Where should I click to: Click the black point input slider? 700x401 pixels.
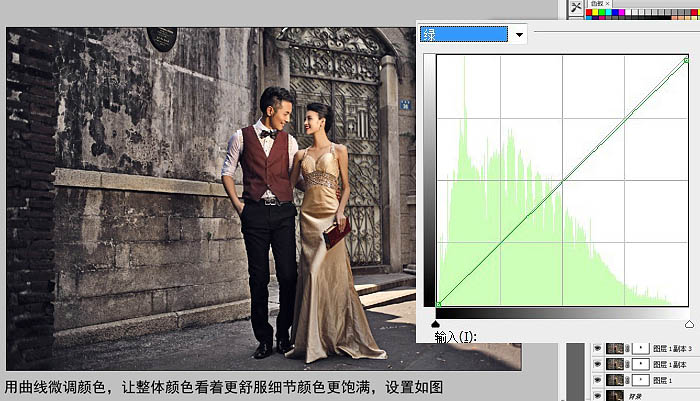click(x=436, y=324)
